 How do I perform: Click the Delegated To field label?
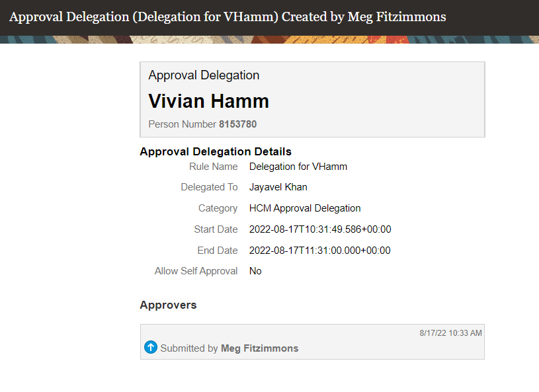[x=209, y=187]
